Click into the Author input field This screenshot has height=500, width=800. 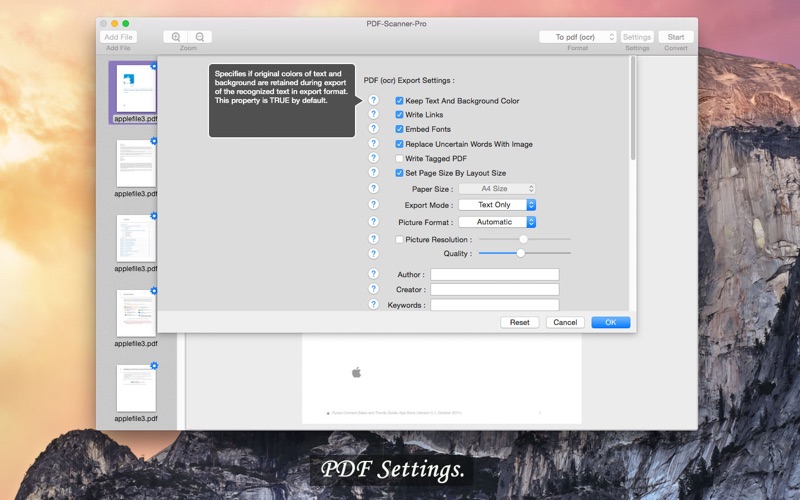point(494,274)
